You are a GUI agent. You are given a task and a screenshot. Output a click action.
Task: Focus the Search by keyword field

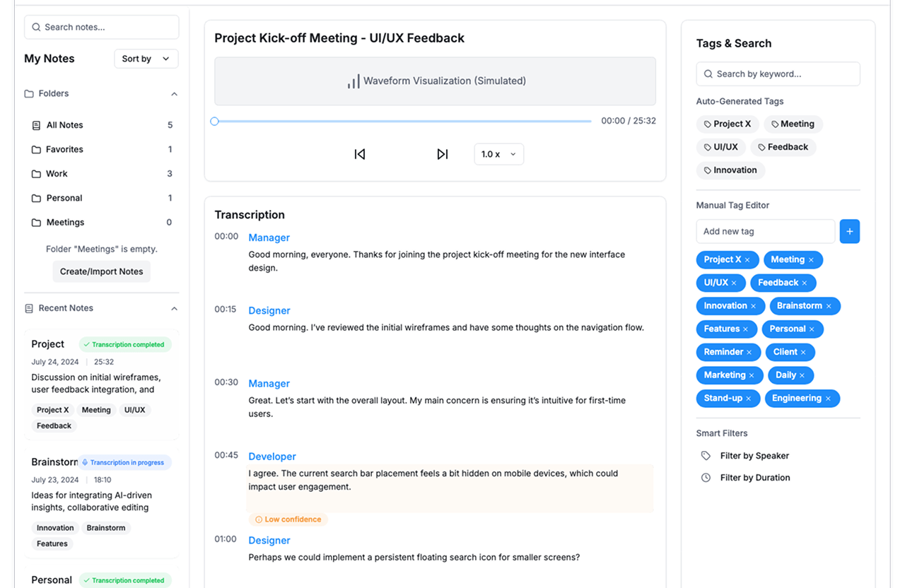[778, 73]
